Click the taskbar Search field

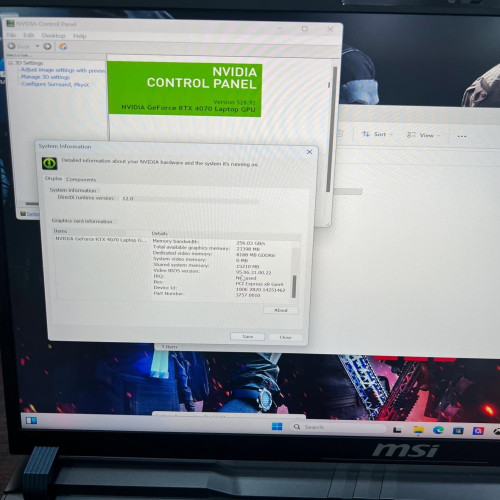338,427
